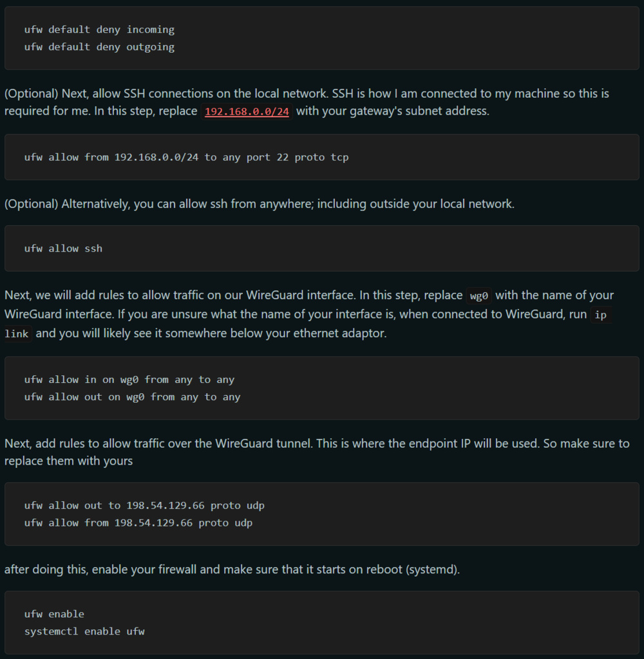Click the 'ufw allow ssh' code block
644x659 pixels.
[x=63, y=248]
